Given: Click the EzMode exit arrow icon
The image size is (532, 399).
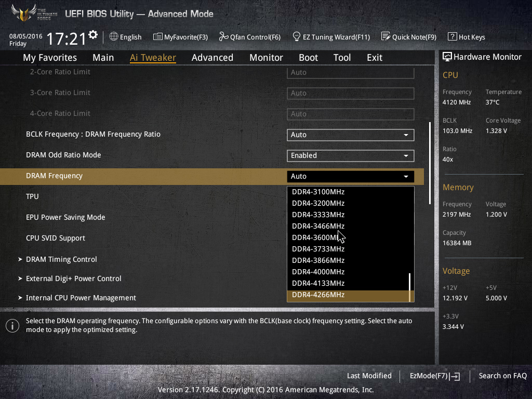Looking at the screenshot, I should [x=455, y=376].
